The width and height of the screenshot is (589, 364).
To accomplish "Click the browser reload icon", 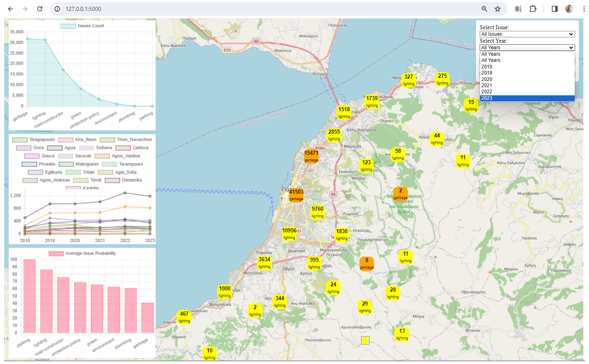I will point(40,9).
